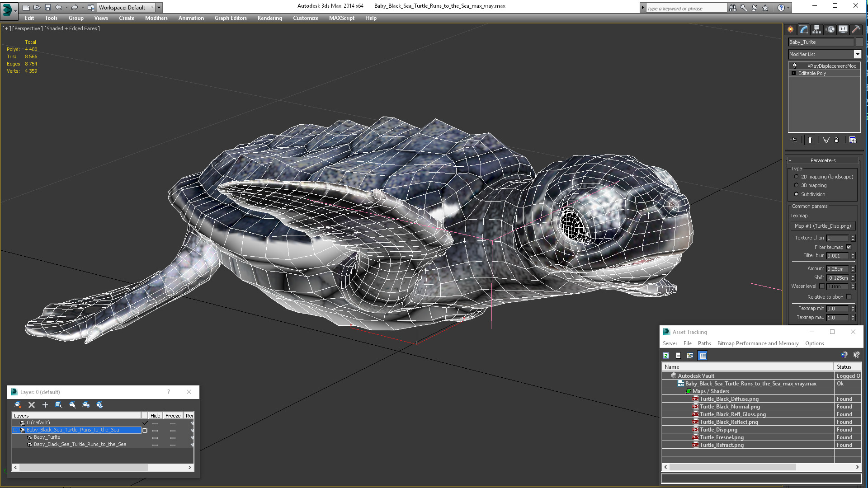The width and height of the screenshot is (868, 488).
Task: Toggle Filter texmap checkbox
Action: click(849, 247)
